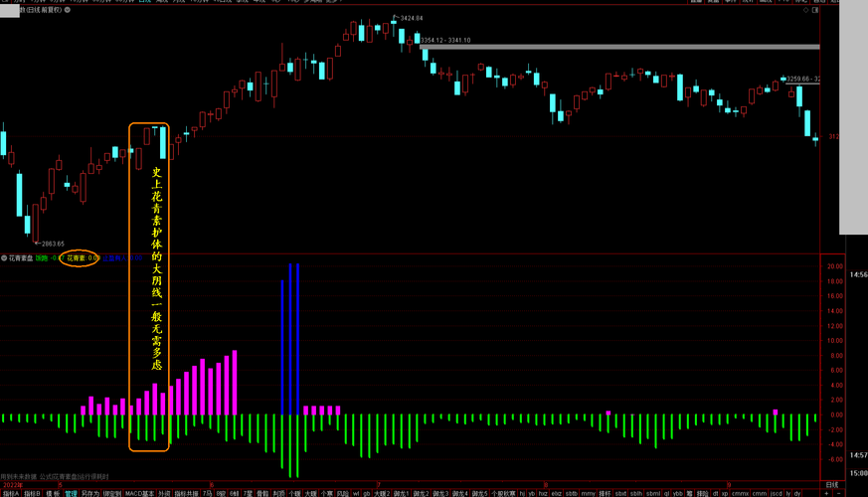Viewport: 868px width, 497px height.
Task: Select the yb indicator tab
Action: click(531, 493)
